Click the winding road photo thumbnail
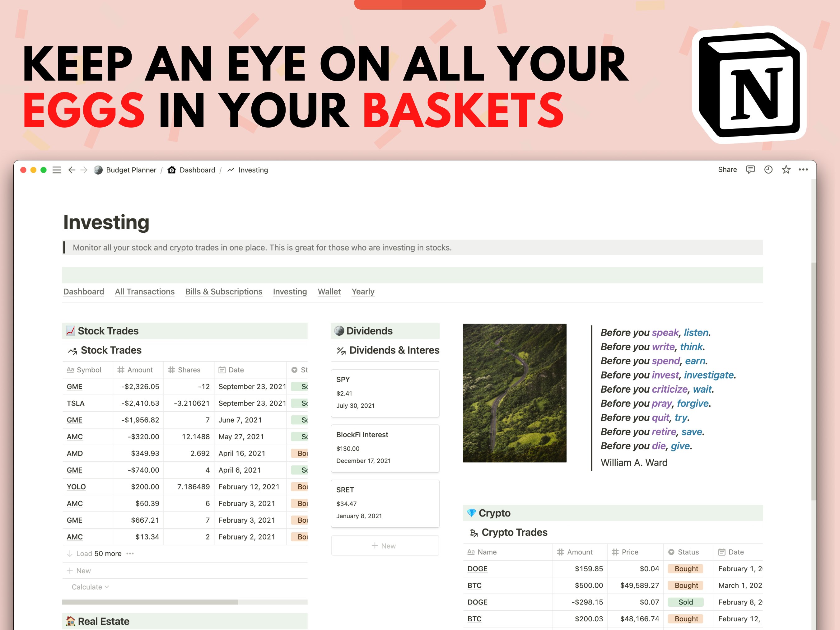The width and height of the screenshot is (840, 630). click(x=514, y=393)
